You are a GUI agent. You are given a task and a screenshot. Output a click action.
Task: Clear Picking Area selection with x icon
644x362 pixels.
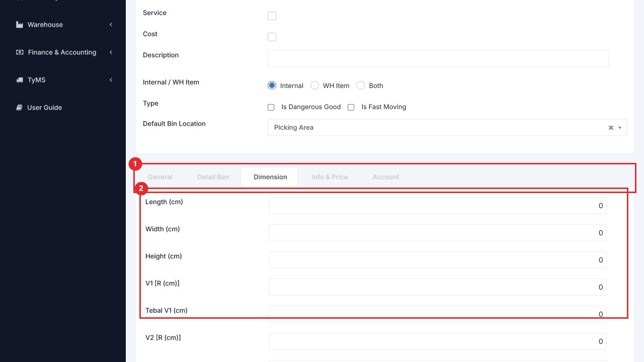tap(611, 128)
